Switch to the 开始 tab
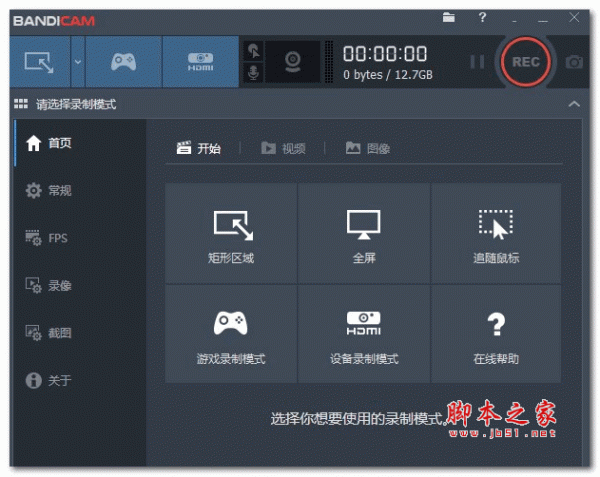 199,148
